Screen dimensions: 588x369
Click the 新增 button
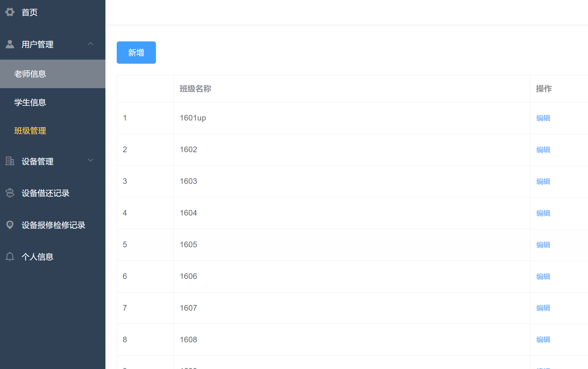tap(136, 52)
